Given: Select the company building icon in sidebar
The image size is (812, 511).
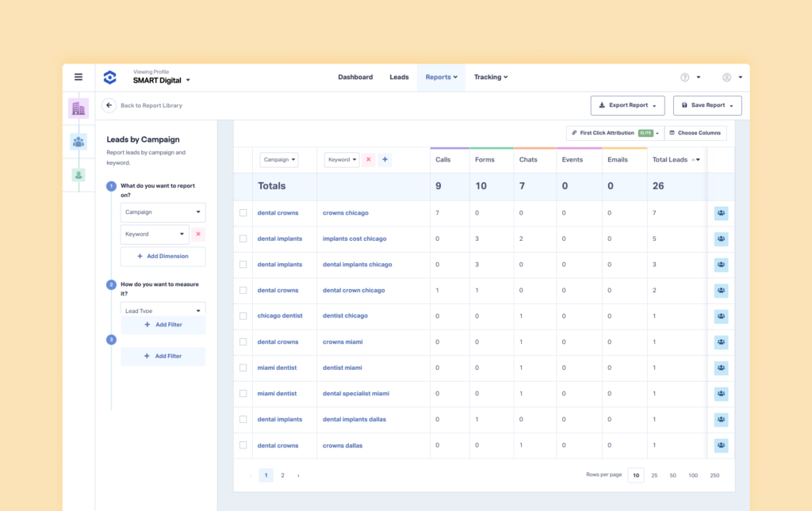Looking at the screenshot, I should tap(78, 108).
